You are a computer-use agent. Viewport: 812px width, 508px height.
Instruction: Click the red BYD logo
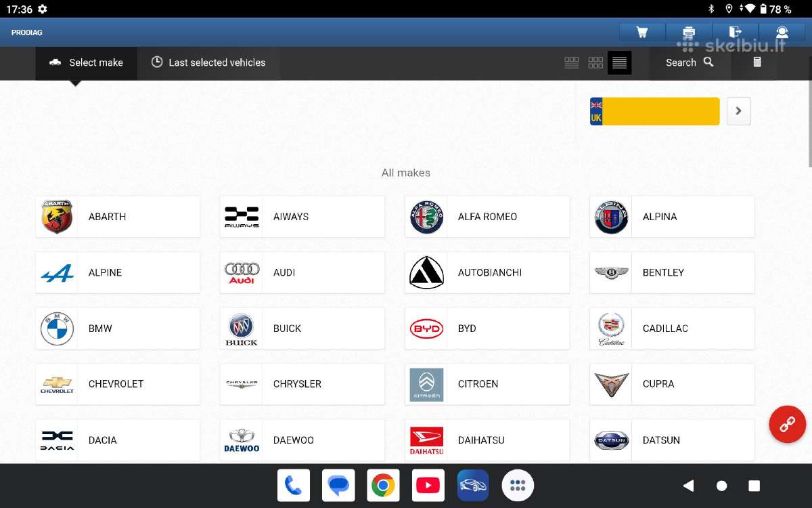click(x=426, y=329)
